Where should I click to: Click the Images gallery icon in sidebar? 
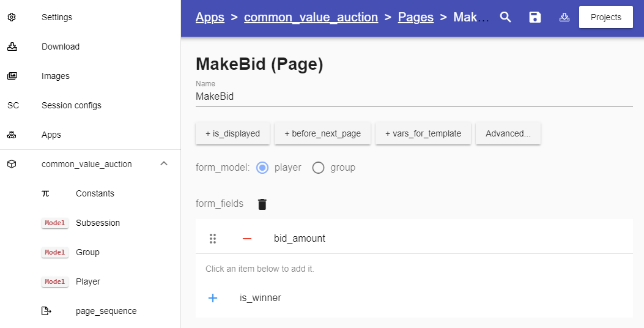pyautogui.click(x=12, y=76)
